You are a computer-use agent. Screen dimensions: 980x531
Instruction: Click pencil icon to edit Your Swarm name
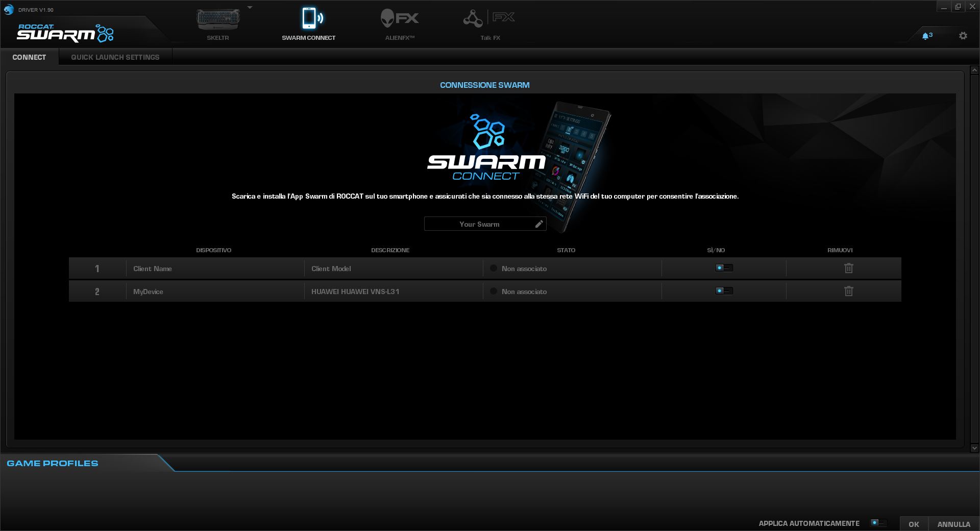(x=538, y=224)
